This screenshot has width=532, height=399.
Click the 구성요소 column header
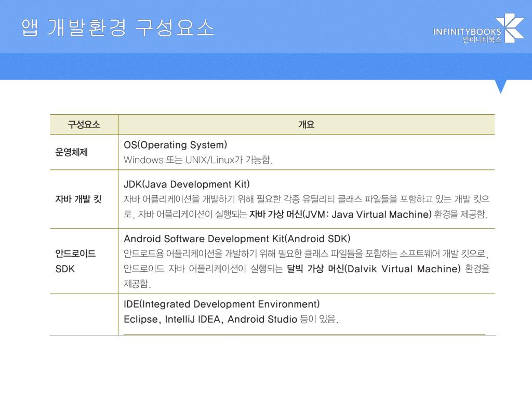point(84,125)
